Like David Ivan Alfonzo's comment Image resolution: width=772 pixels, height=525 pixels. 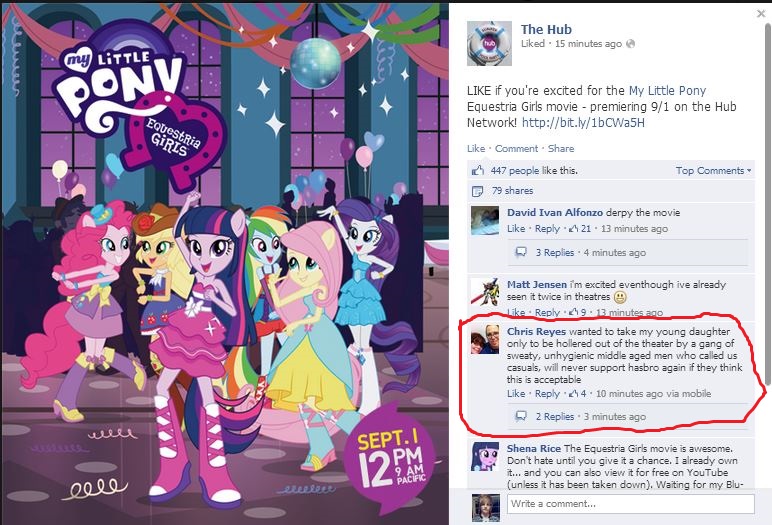pyautogui.click(x=516, y=229)
